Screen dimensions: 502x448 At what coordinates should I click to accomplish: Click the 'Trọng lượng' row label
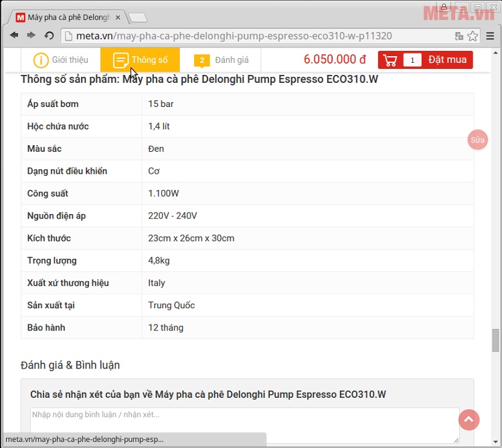pyautogui.click(x=52, y=261)
